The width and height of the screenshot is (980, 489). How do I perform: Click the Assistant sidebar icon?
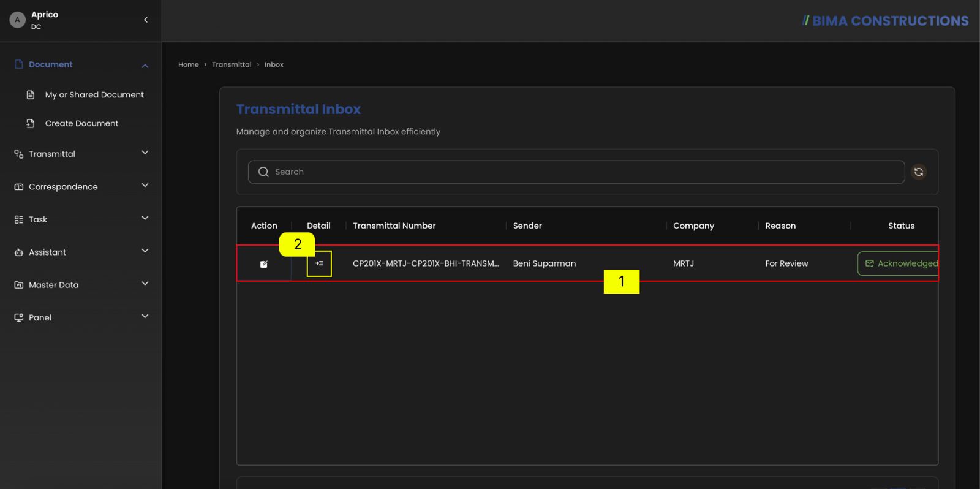pos(18,252)
